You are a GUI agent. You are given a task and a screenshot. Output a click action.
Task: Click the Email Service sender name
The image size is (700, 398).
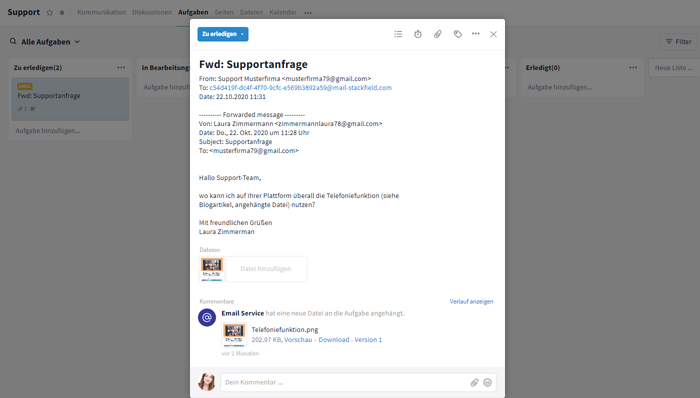coord(242,313)
